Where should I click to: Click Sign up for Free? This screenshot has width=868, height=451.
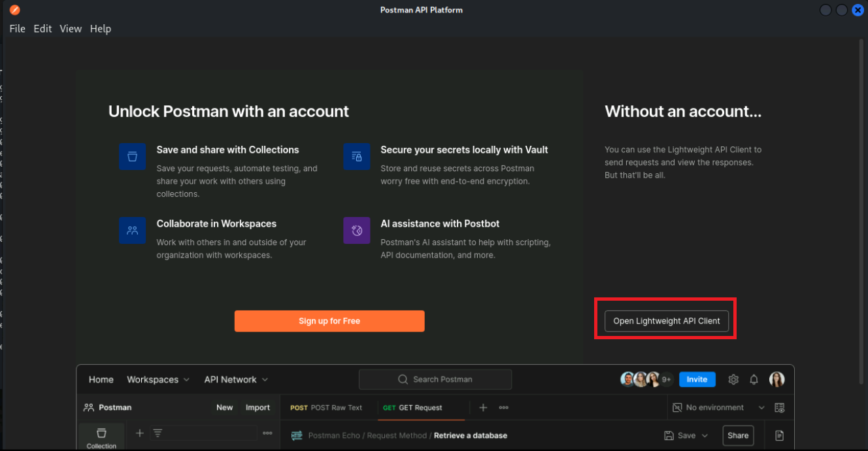point(329,321)
